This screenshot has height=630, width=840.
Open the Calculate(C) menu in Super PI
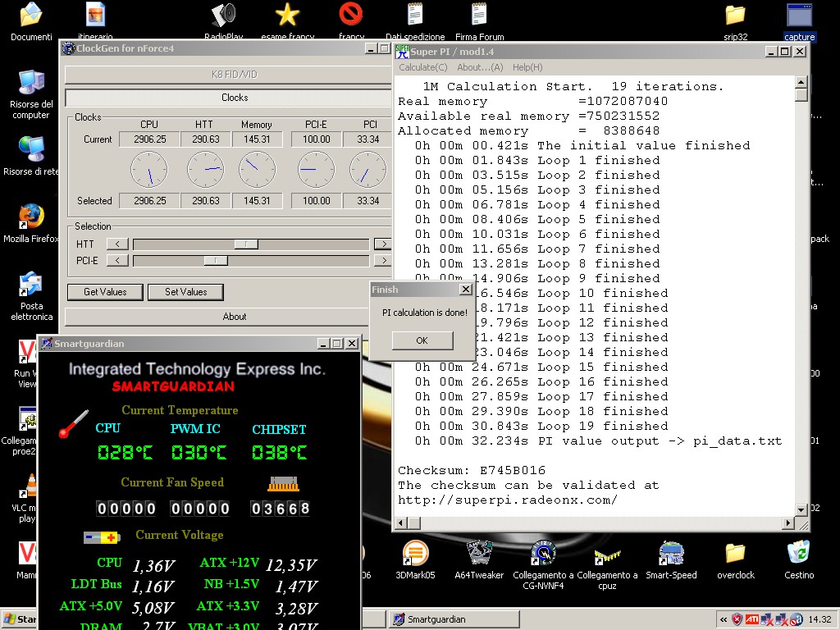pyautogui.click(x=422, y=67)
